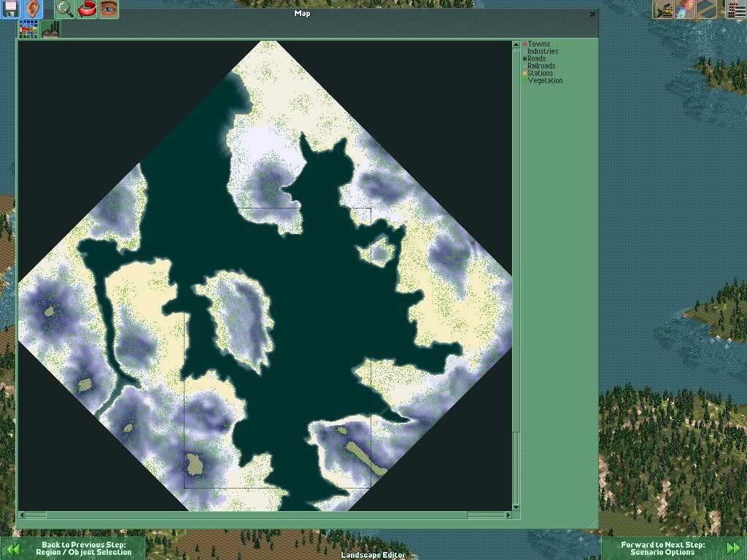Open the zoom magnifier tool
This screenshot has height=560, width=747.
(64, 9)
